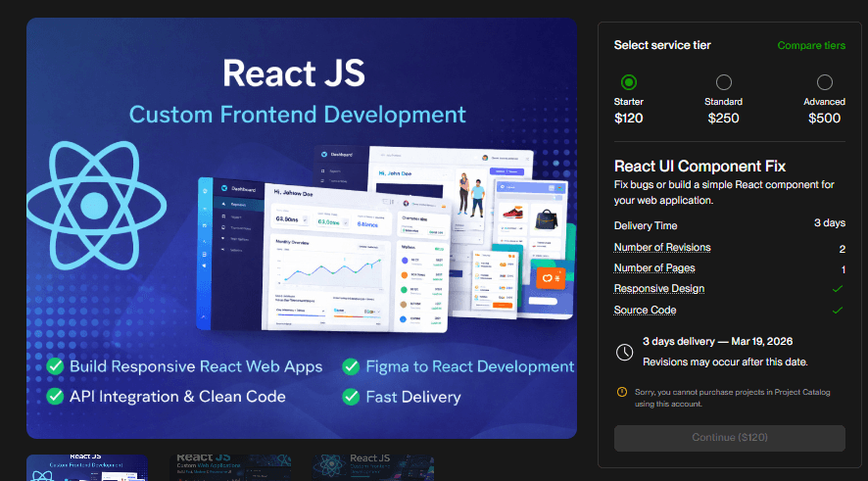Click the Continue ($120) button

point(729,438)
